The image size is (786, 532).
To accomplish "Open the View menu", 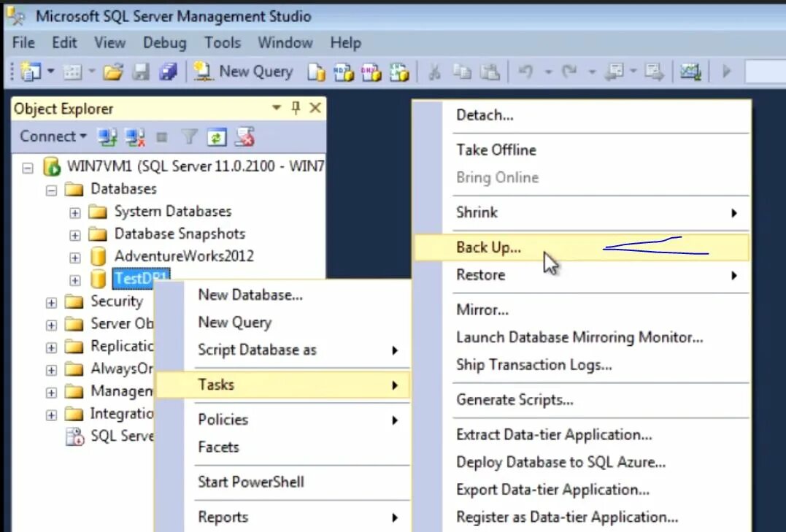I will (109, 42).
